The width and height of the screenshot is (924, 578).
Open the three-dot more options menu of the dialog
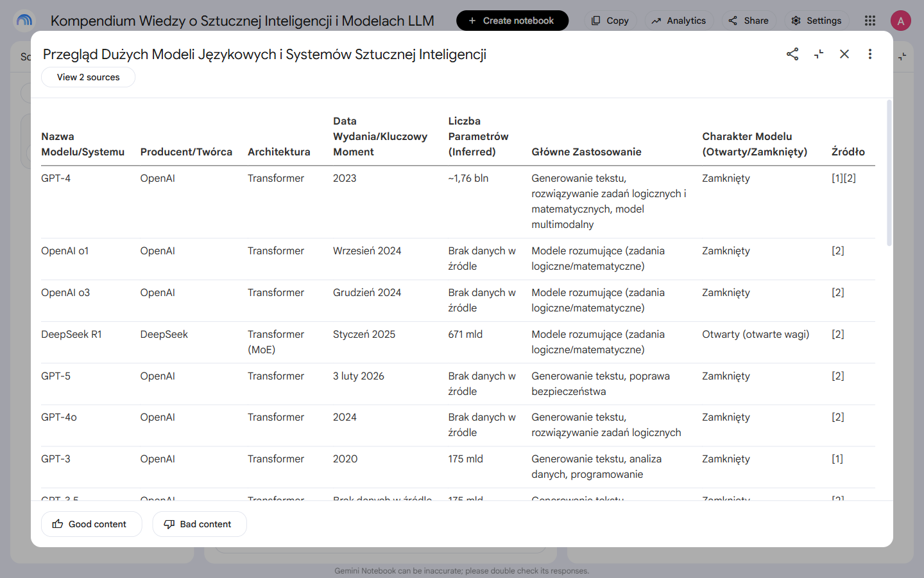click(x=870, y=54)
